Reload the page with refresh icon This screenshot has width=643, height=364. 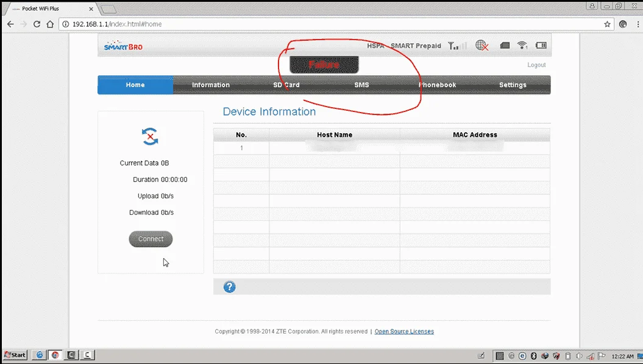37,24
